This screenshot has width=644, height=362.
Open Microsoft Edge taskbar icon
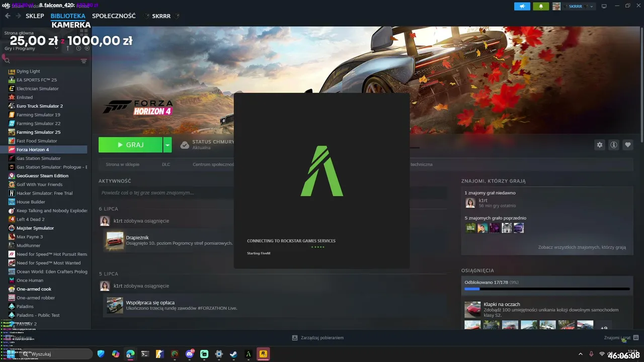(130, 354)
